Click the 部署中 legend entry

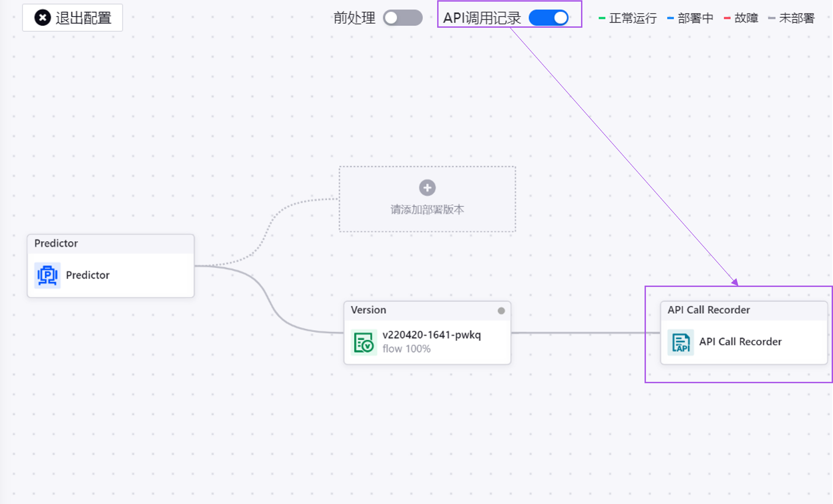(690, 18)
